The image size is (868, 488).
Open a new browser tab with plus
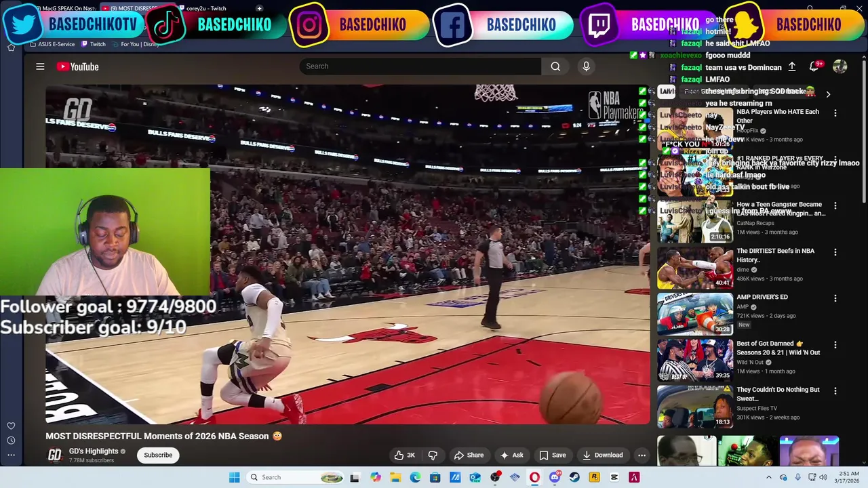[x=259, y=8]
